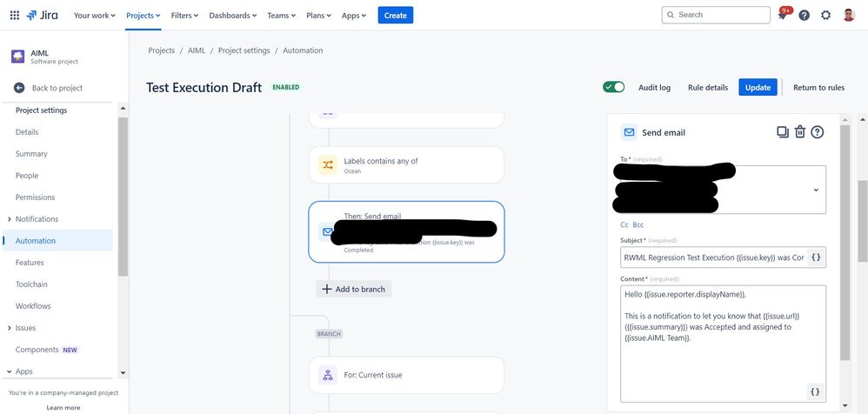Collapse the Apps sidebar section
The image size is (868, 414).
[10, 371]
